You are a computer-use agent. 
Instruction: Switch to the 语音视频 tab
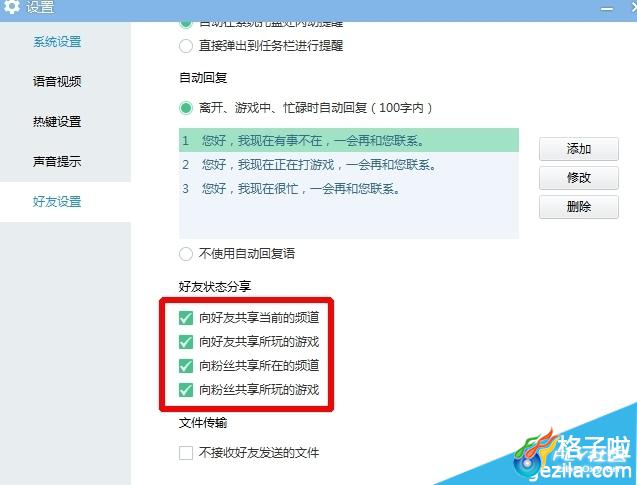[x=57, y=82]
